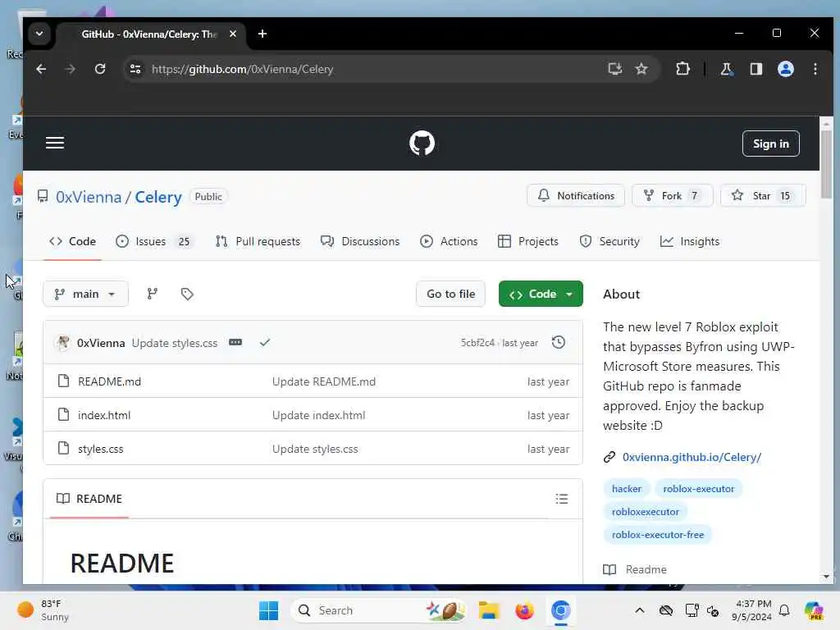Open the branches icon next to main
Viewport: 840px width, 630px height.
click(x=152, y=294)
